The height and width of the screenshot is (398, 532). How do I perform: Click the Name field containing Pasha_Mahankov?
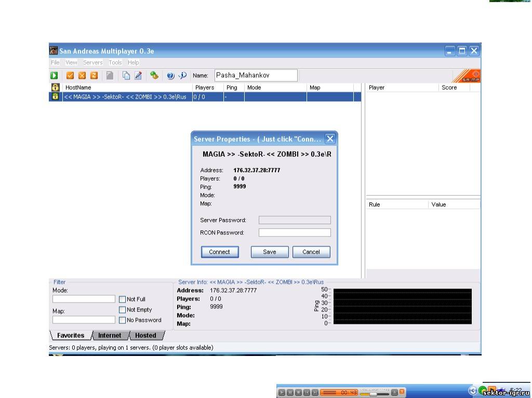click(x=256, y=75)
